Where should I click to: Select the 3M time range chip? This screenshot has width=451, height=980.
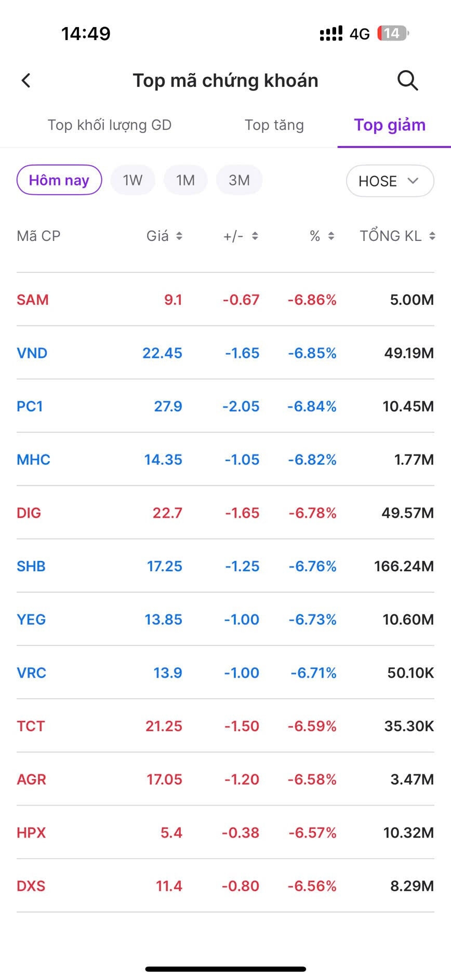pos(239,180)
